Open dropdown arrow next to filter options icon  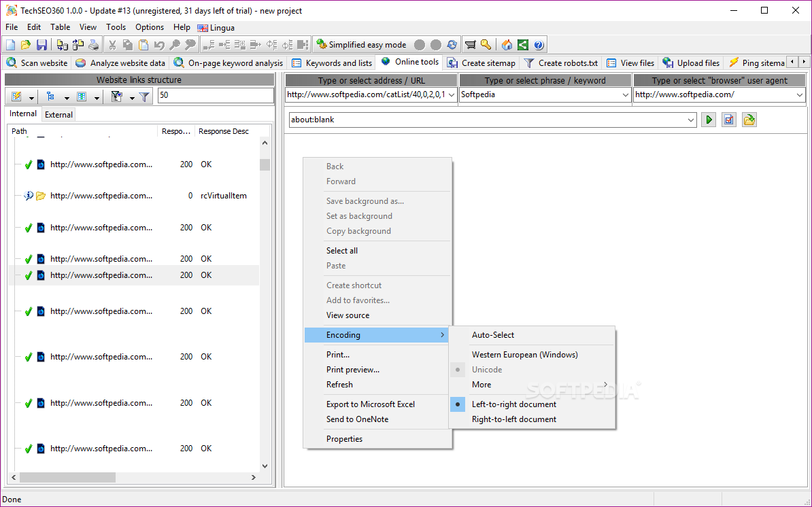(131, 97)
